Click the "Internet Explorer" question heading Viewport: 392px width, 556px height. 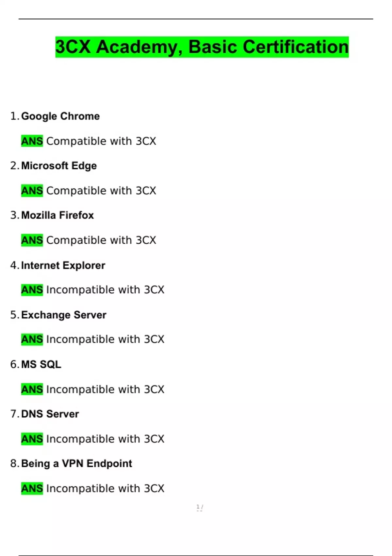click(63, 265)
